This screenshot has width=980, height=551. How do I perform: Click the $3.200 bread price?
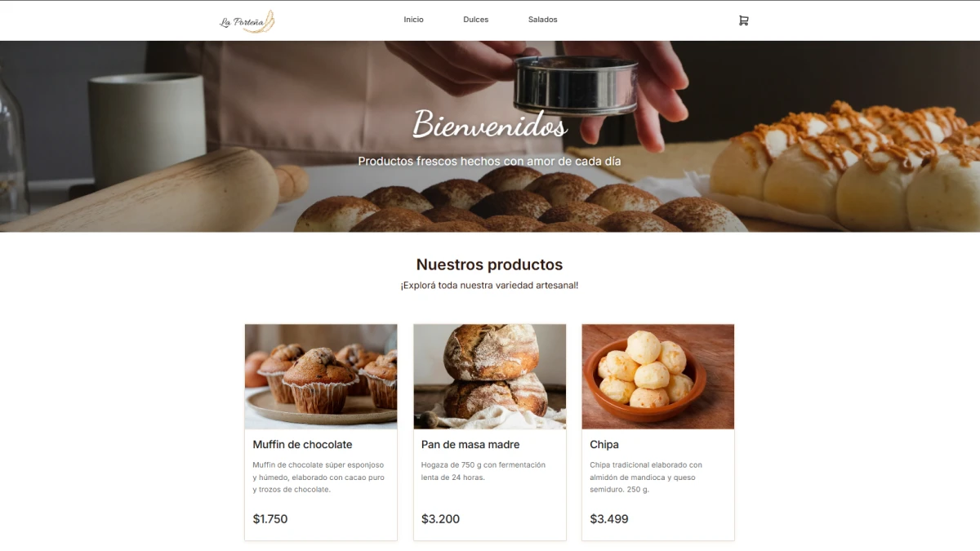[x=441, y=519]
